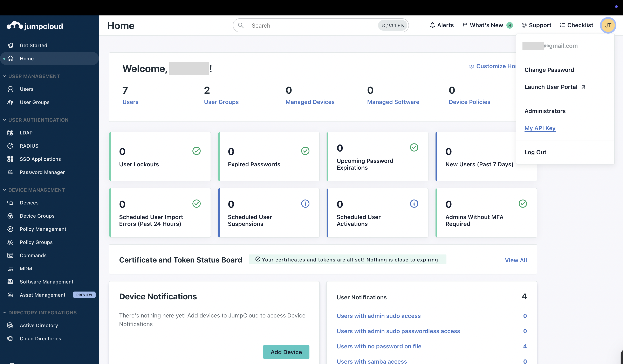Click the Checklist icon in header
The image size is (623, 364).
[x=562, y=25]
